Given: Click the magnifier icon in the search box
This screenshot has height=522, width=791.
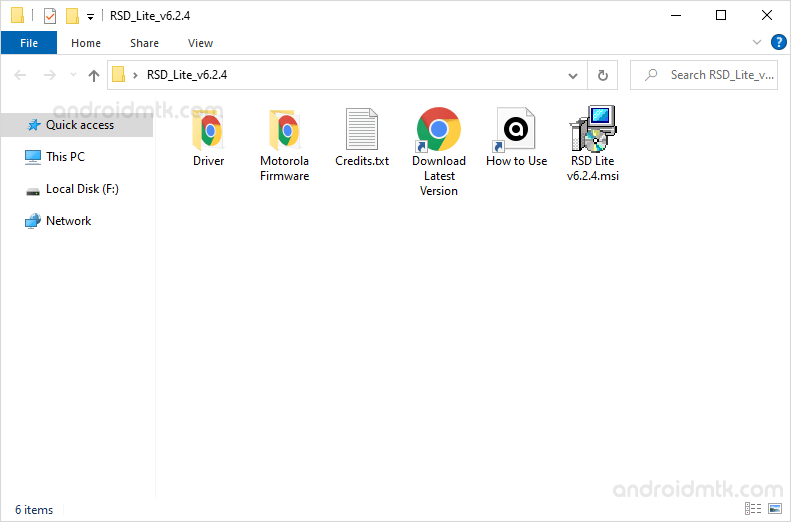Looking at the screenshot, I should [651, 75].
